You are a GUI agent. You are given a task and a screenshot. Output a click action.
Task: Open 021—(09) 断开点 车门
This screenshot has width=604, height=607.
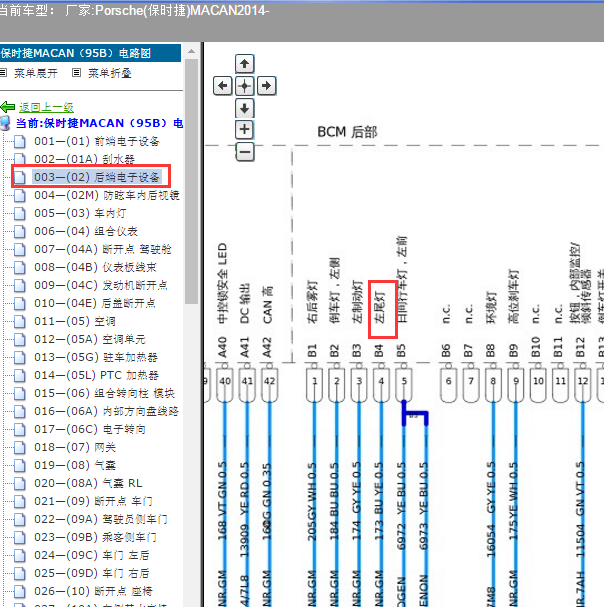pos(93,501)
